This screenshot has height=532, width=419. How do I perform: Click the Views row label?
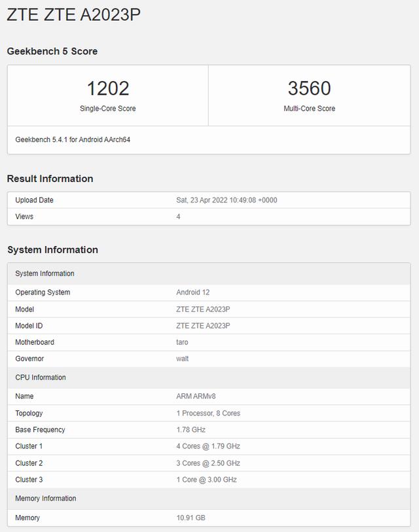(x=24, y=217)
